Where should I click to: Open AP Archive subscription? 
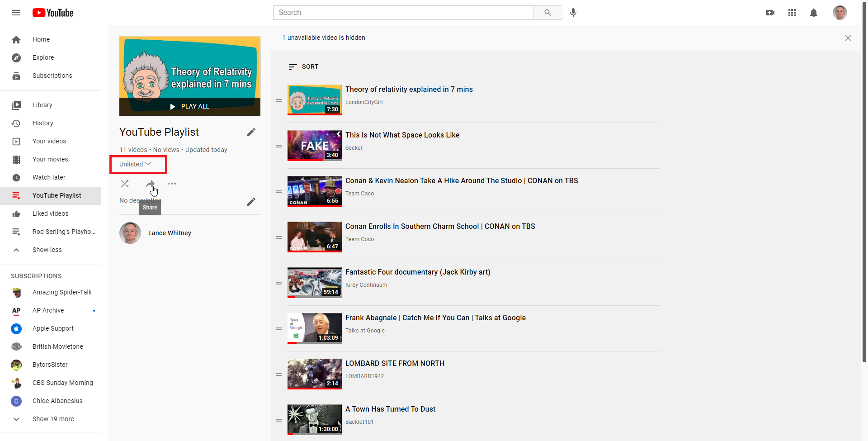(x=51, y=310)
